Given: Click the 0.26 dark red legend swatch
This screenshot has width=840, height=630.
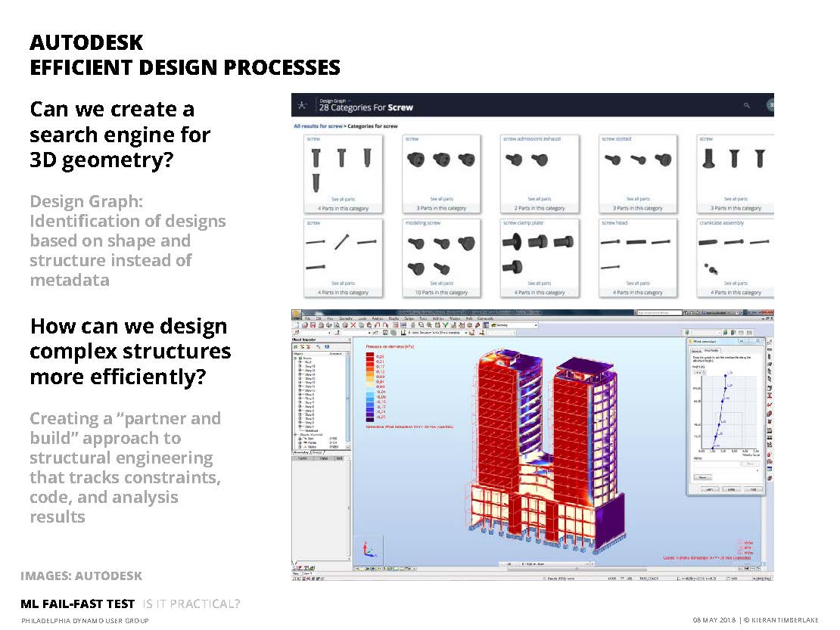Looking at the screenshot, I should point(369,355).
